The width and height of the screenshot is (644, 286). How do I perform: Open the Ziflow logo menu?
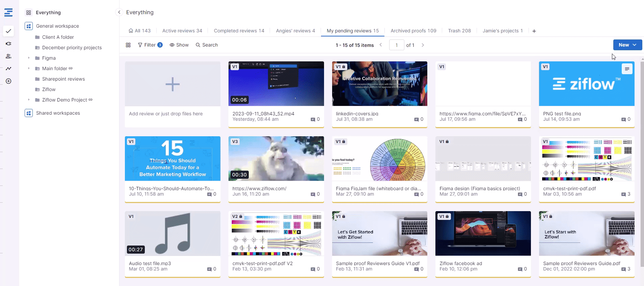click(8, 12)
